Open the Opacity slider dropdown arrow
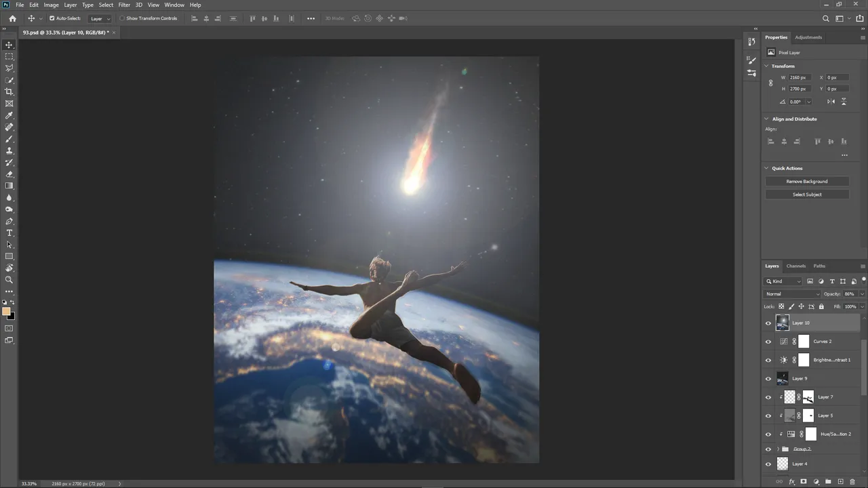This screenshot has height=488, width=868. tap(862, 294)
